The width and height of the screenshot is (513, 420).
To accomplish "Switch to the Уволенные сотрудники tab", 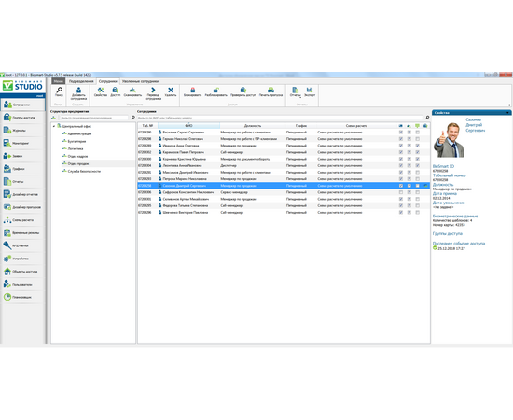I will pos(140,81).
